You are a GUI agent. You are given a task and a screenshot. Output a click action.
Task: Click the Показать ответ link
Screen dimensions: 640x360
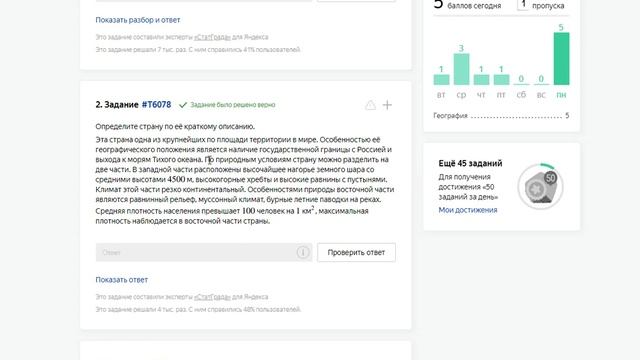(122, 280)
